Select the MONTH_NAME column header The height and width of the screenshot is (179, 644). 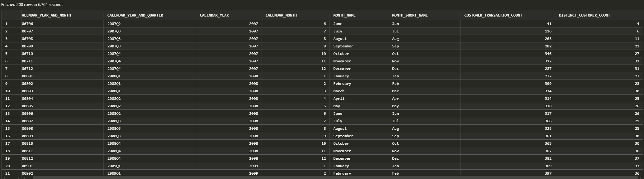344,15
